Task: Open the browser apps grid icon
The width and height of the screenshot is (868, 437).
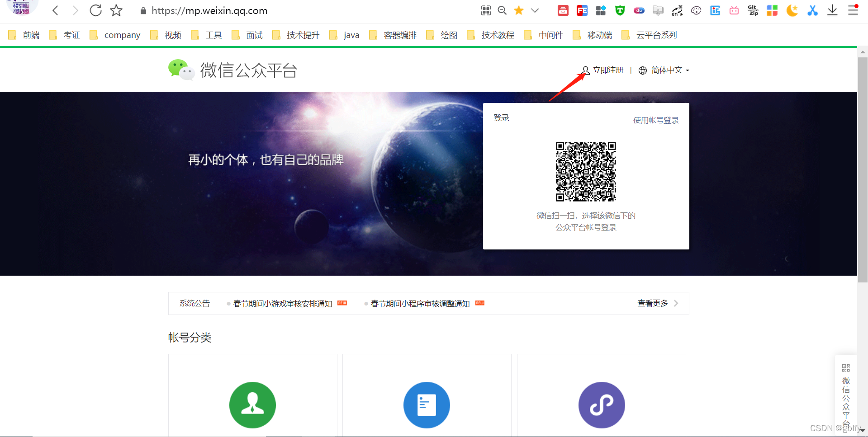Action: pyautogui.click(x=486, y=10)
